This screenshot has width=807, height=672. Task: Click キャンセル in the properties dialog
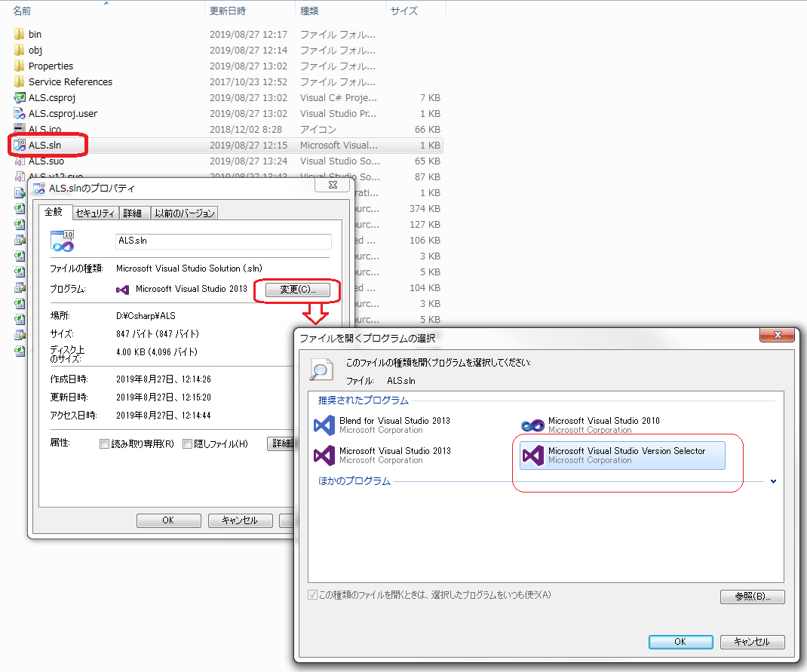pos(240,520)
